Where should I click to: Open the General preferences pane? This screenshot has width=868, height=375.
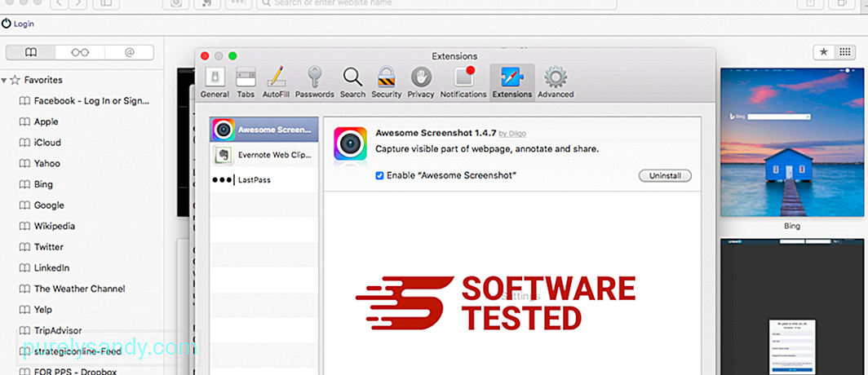click(215, 82)
